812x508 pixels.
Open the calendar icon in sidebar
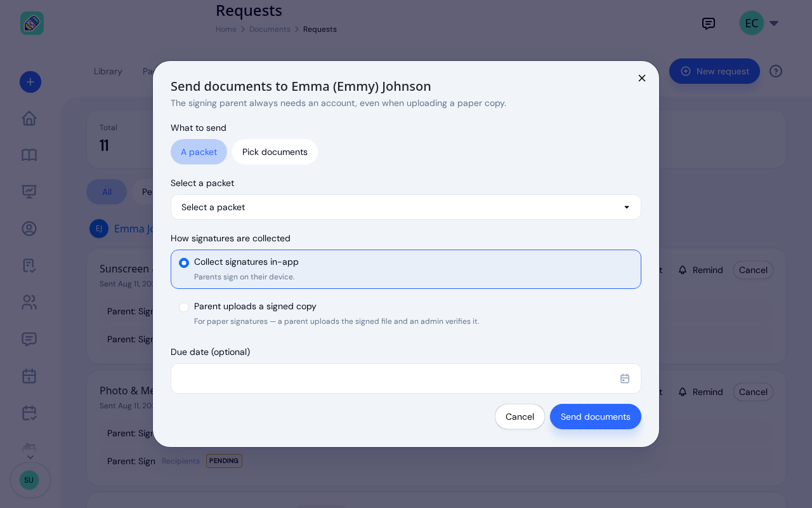[29, 376]
